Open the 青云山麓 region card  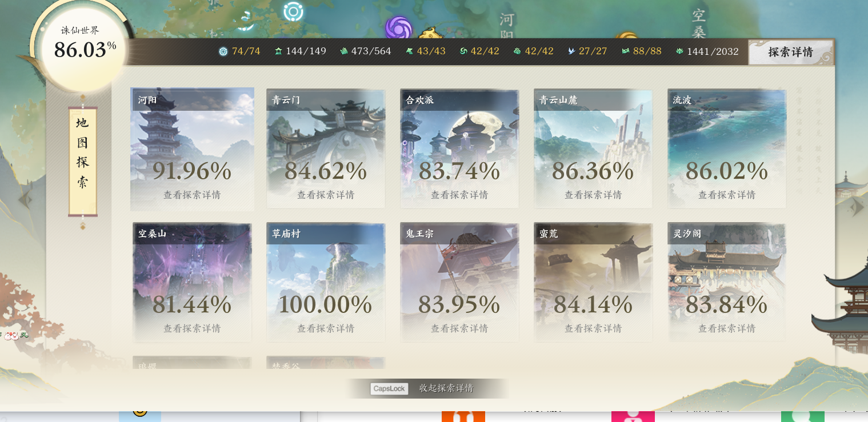click(x=593, y=149)
